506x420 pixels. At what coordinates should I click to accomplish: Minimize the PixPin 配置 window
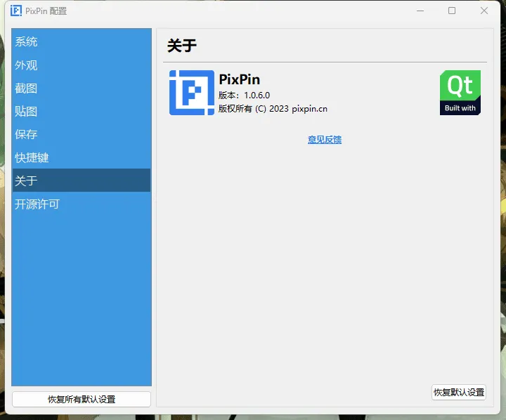coord(420,11)
